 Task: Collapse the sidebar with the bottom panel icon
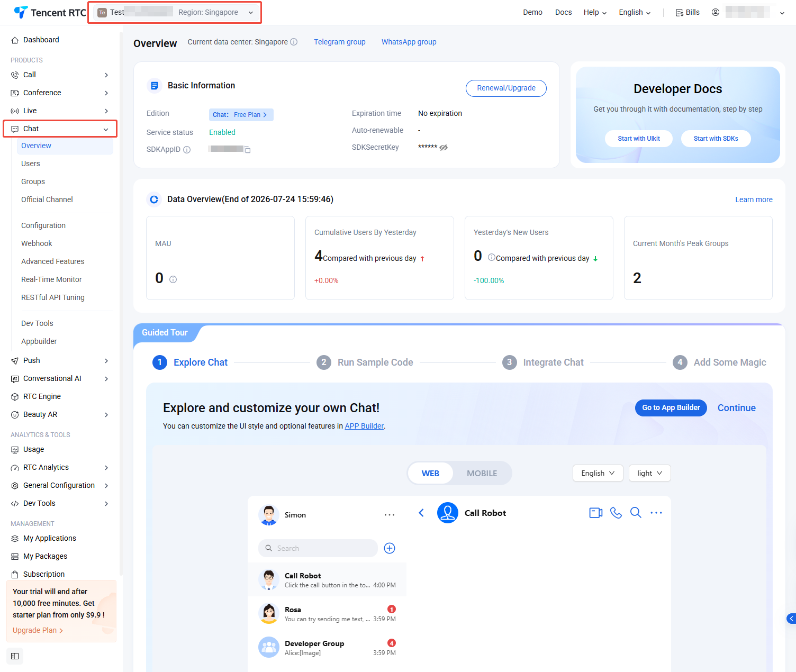click(15, 656)
